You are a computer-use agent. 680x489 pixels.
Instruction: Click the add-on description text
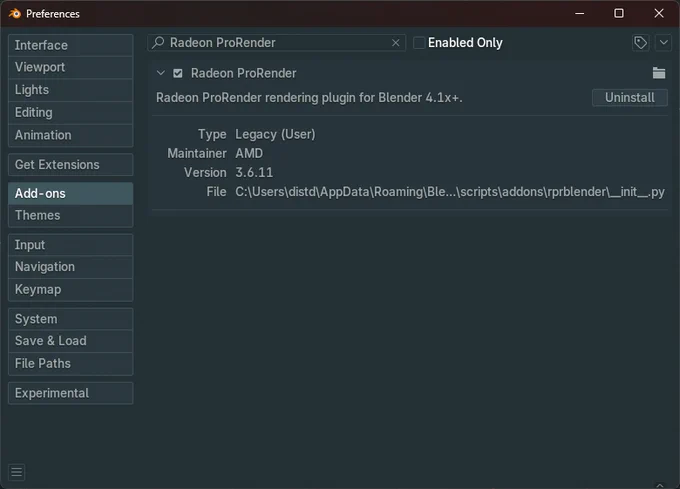click(x=309, y=98)
